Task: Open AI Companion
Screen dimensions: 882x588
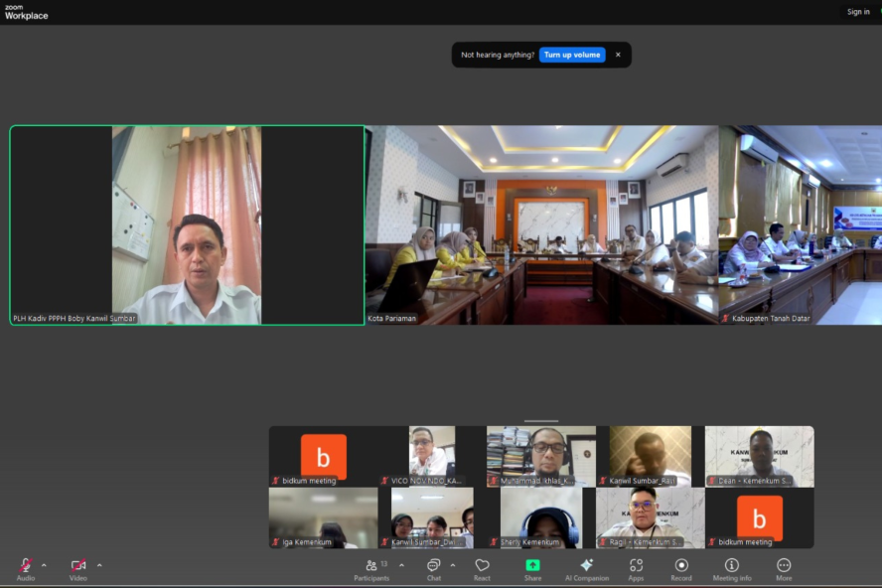Action: (586, 567)
